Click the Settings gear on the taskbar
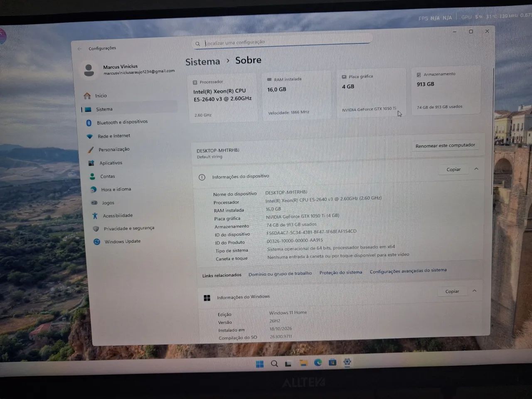This screenshot has width=532, height=399. click(347, 362)
